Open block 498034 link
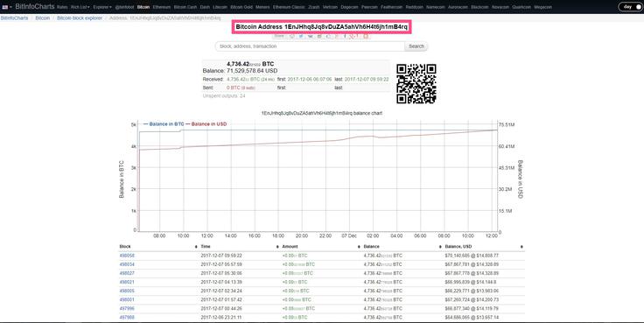 point(127,264)
